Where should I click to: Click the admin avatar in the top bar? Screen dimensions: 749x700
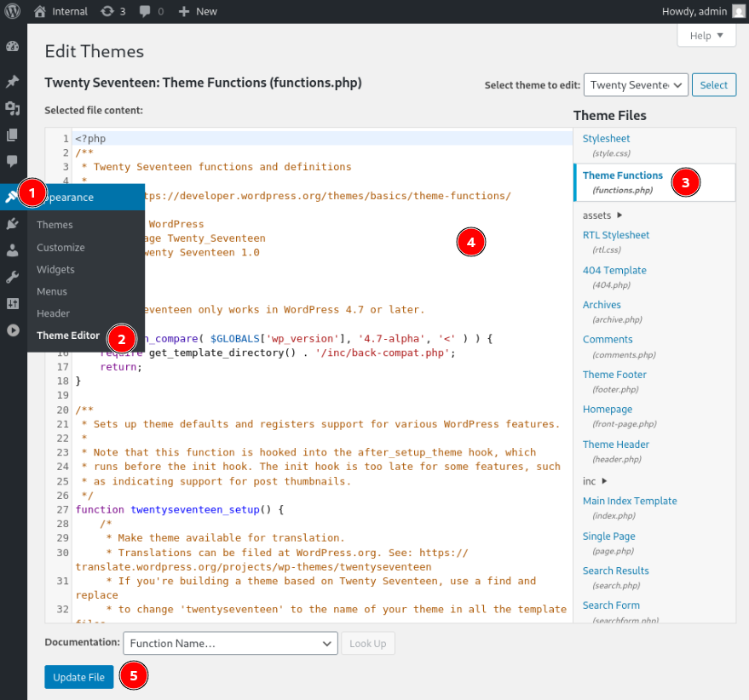coord(739,11)
